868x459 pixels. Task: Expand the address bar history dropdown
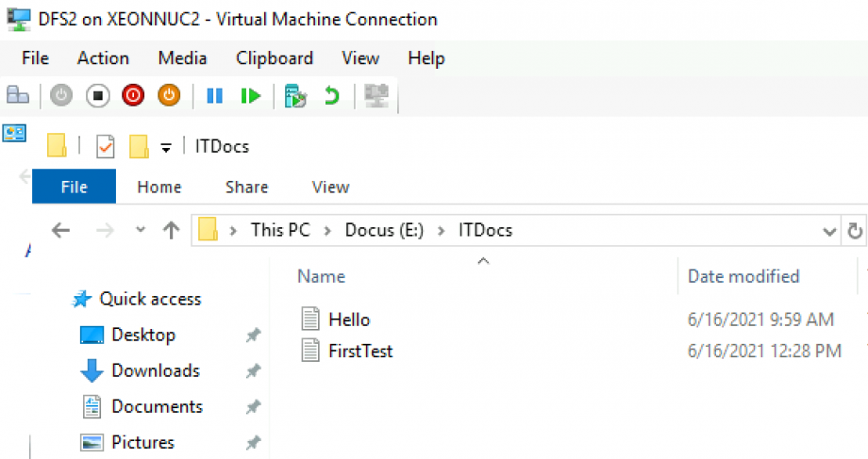click(829, 231)
